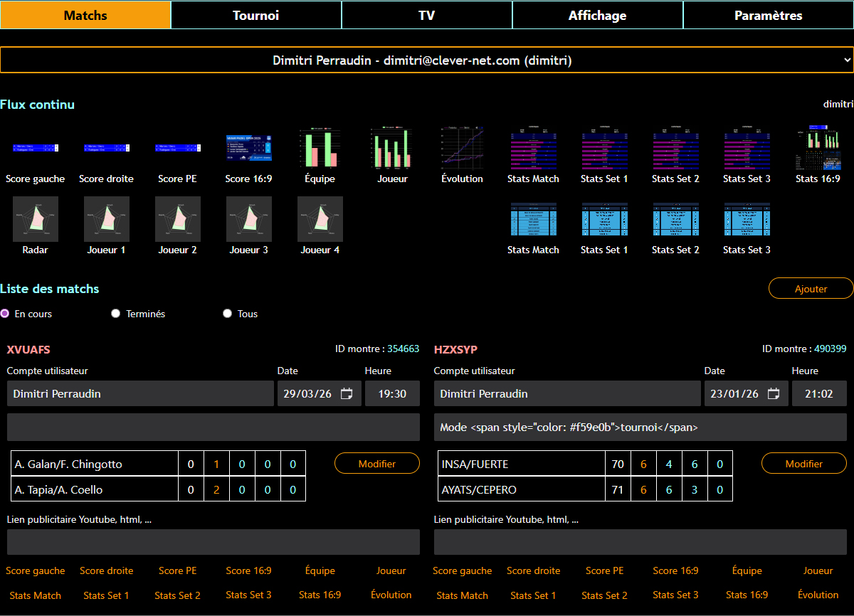This screenshot has height=616, width=854.
Task: Click the XVUAFS Lien publicitaire input field
Action: pos(213,542)
